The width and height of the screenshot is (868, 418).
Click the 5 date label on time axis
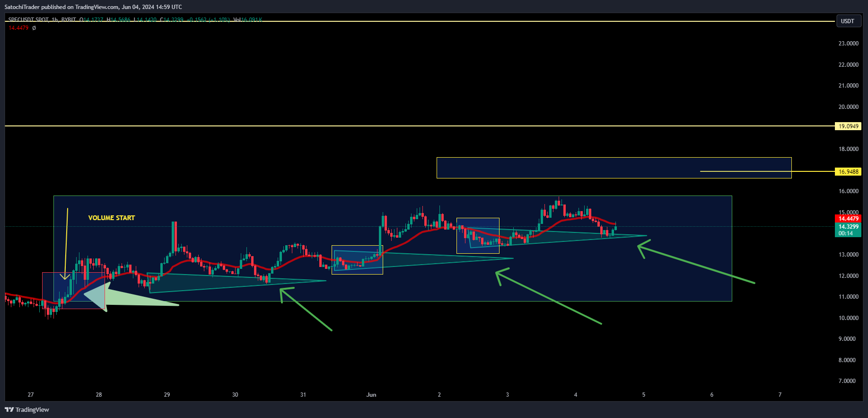pos(644,394)
